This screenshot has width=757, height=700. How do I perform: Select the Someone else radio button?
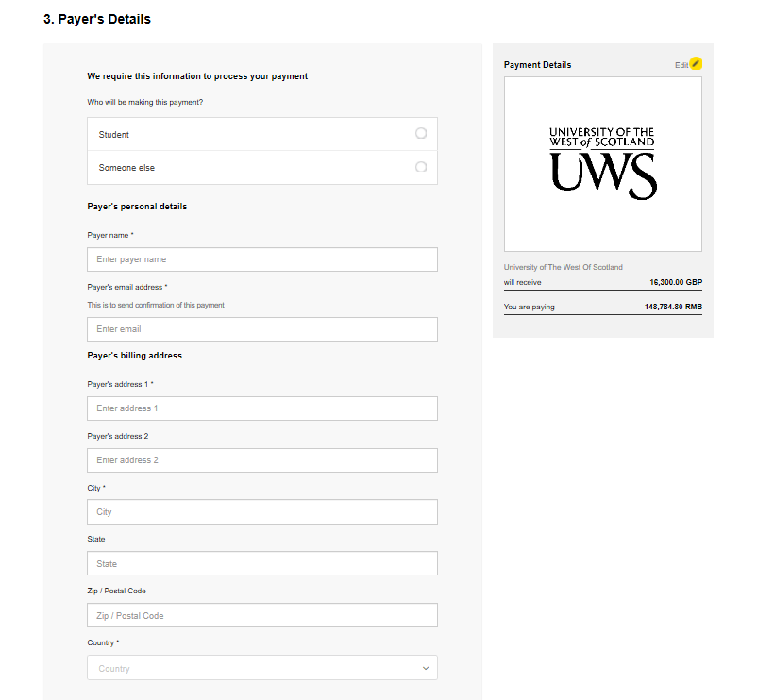pos(421,167)
